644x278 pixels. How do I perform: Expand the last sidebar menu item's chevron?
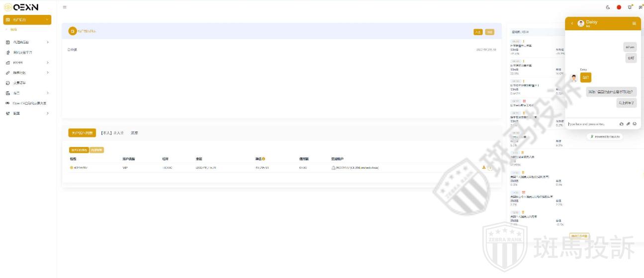tap(48, 113)
